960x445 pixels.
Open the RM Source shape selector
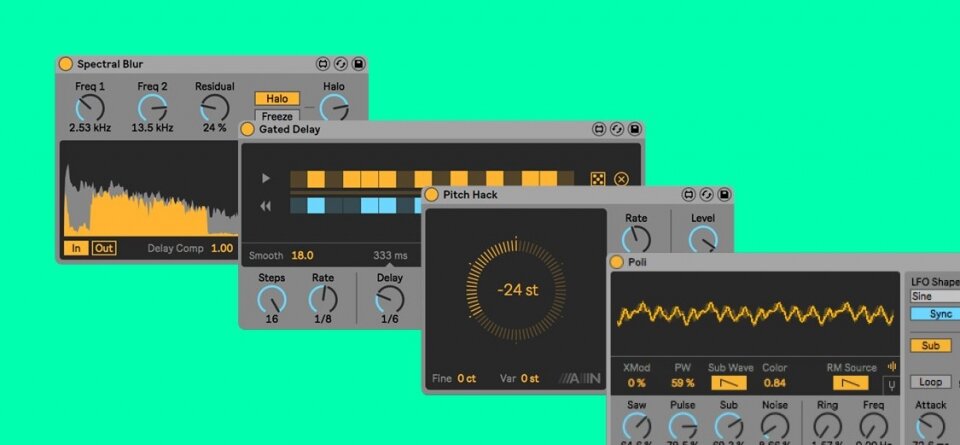pyautogui.click(x=851, y=383)
